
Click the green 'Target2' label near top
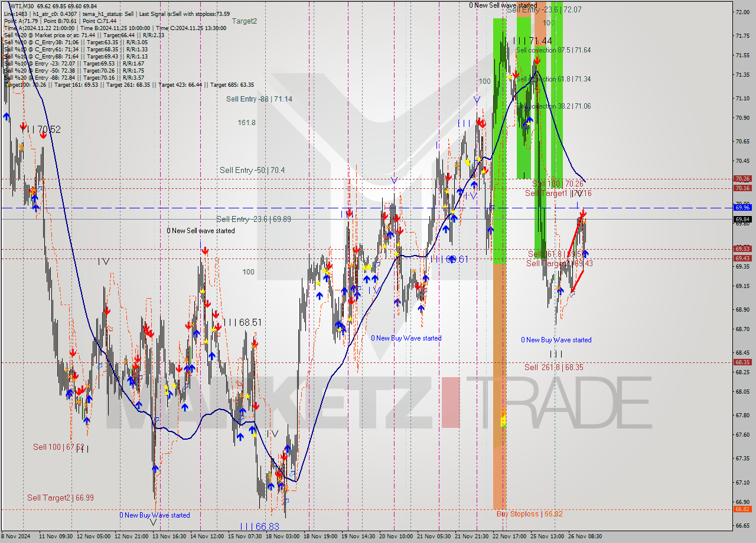pyautogui.click(x=245, y=21)
